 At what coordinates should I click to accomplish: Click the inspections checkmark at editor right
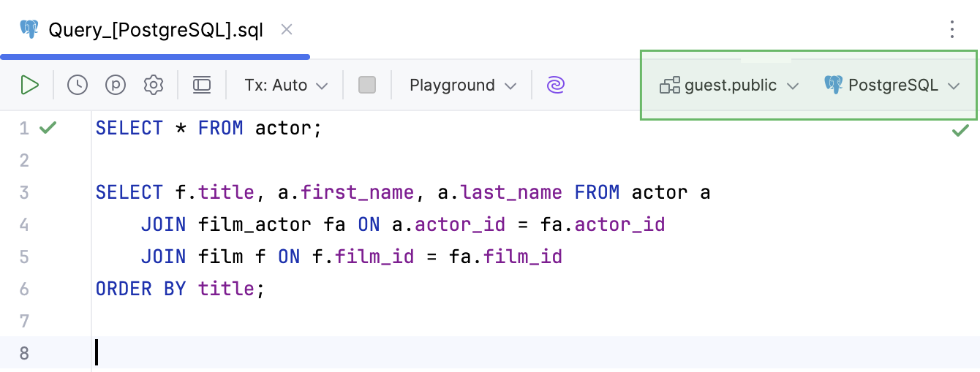[x=960, y=131]
